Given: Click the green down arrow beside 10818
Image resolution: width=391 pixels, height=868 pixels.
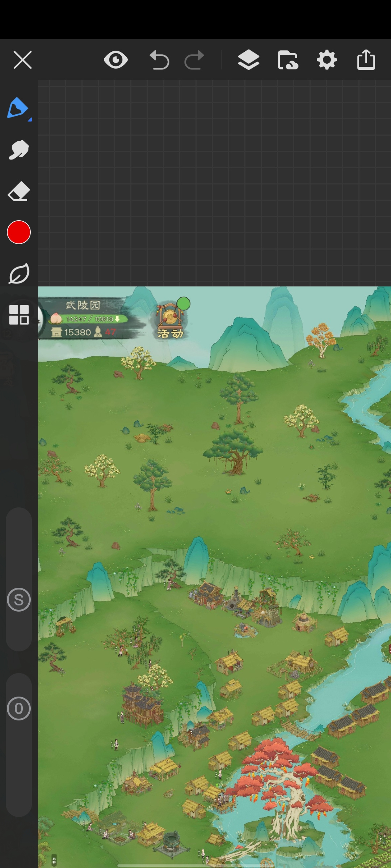Looking at the screenshot, I should pos(117,319).
